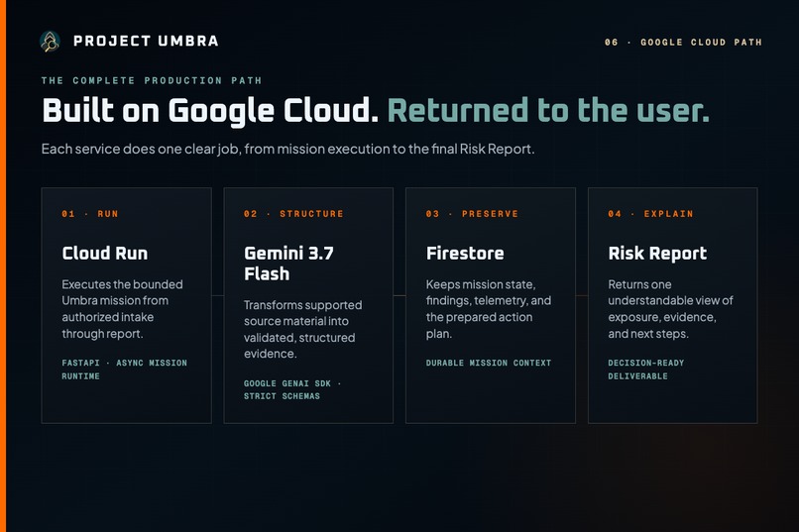Click the 'Firestore' card heading
Image resolution: width=799 pixels, height=532 pixels.
(465, 253)
